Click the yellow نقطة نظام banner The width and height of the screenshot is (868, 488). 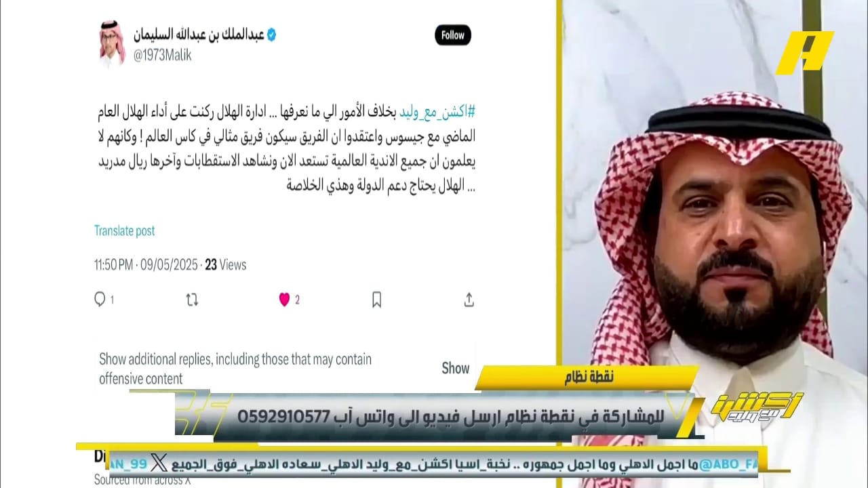tap(588, 378)
